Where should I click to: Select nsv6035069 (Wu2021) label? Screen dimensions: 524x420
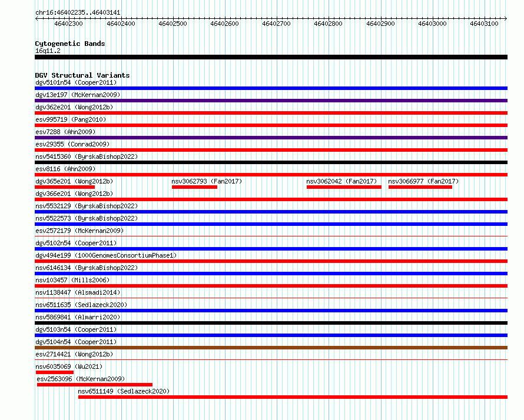pos(69,366)
